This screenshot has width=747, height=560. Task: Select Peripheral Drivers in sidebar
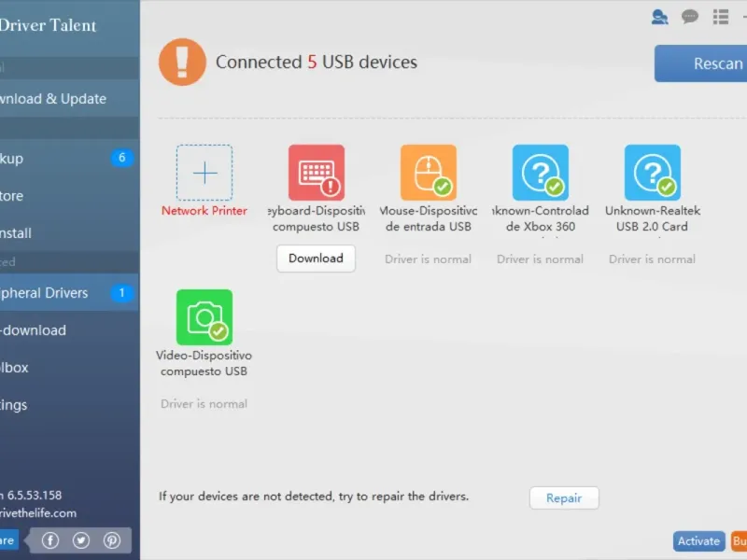pos(69,292)
